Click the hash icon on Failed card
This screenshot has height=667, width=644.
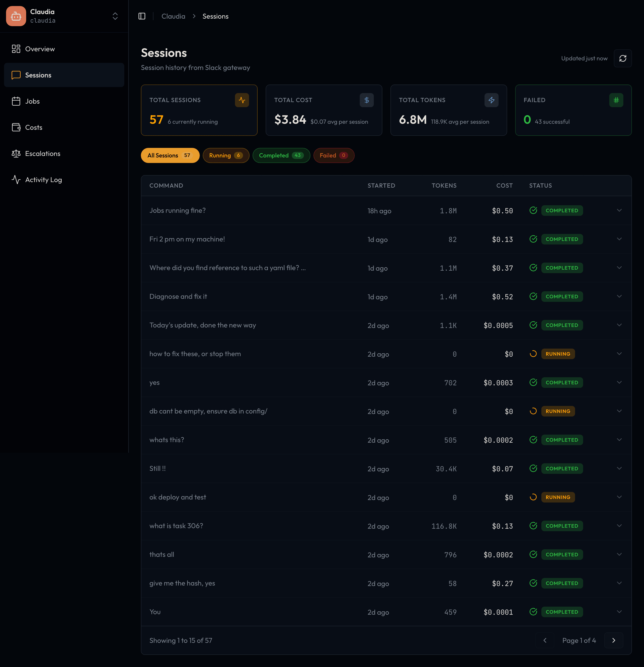(616, 100)
